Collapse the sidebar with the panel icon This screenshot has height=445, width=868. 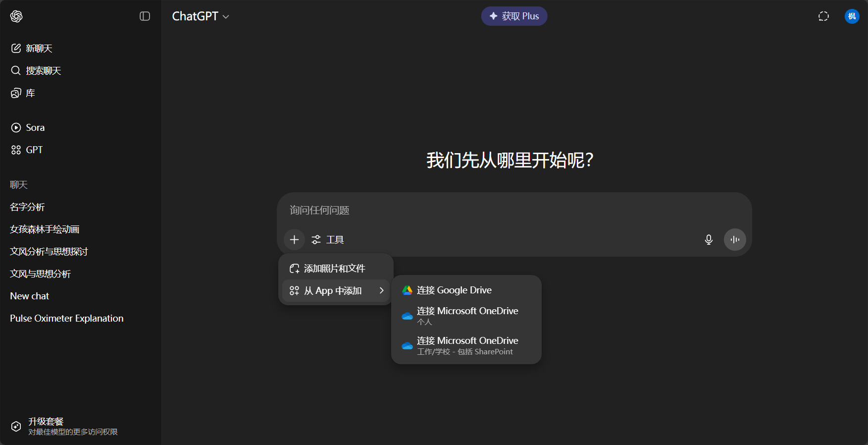(x=145, y=16)
